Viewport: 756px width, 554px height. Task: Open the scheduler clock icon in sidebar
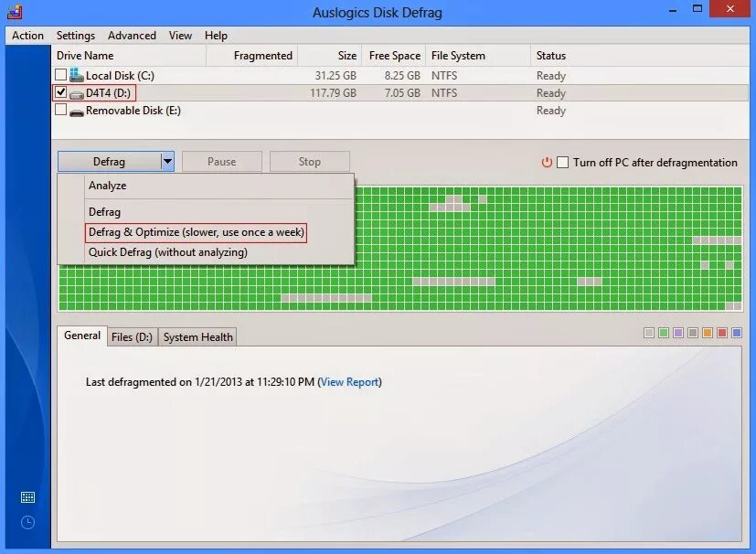[28, 522]
